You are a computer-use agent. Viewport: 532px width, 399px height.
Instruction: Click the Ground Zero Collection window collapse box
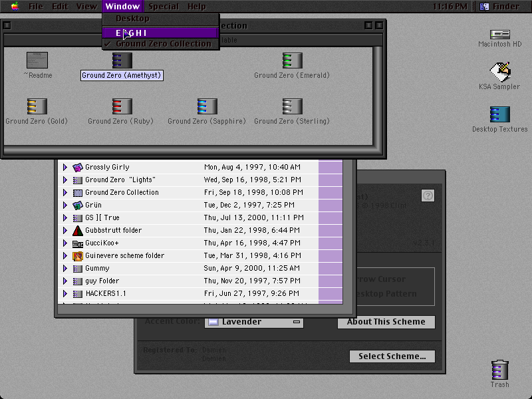pos(379,25)
